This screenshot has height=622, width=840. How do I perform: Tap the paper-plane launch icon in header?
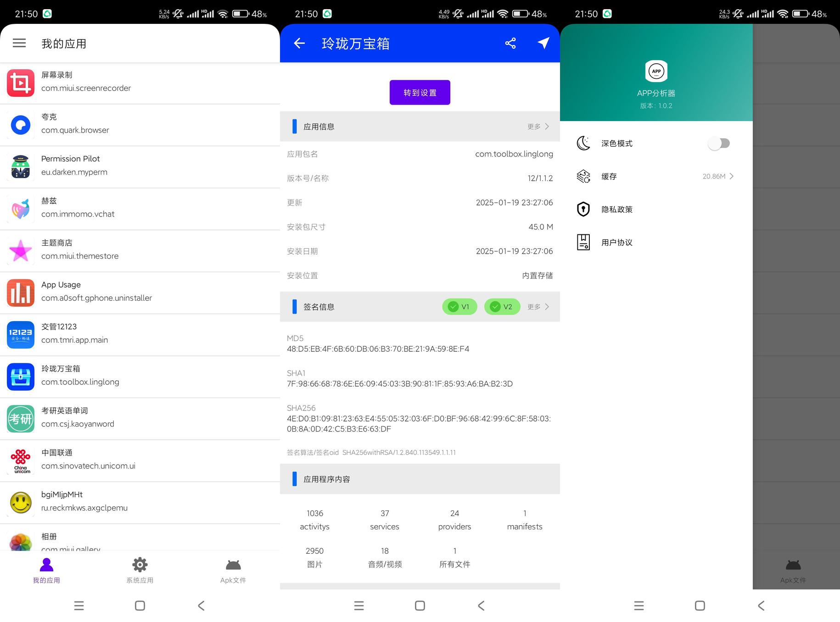coord(543,43)
